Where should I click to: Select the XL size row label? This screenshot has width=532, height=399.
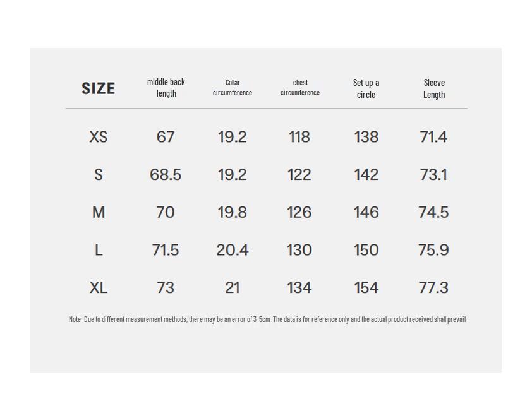coord(99,288)
